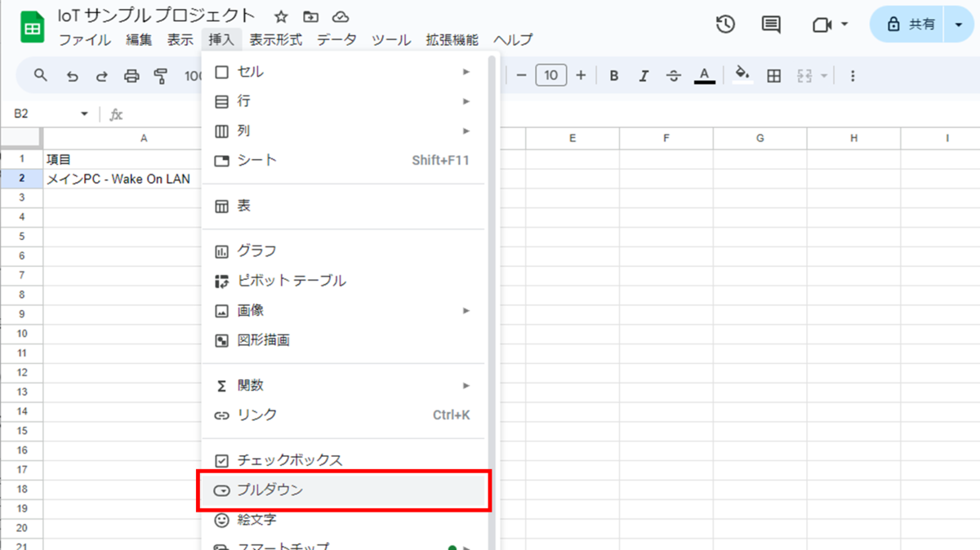Viewport: 980px width, 550px height.
Task: Insert a チェックボックス
Action: click(x=344, y=460)
